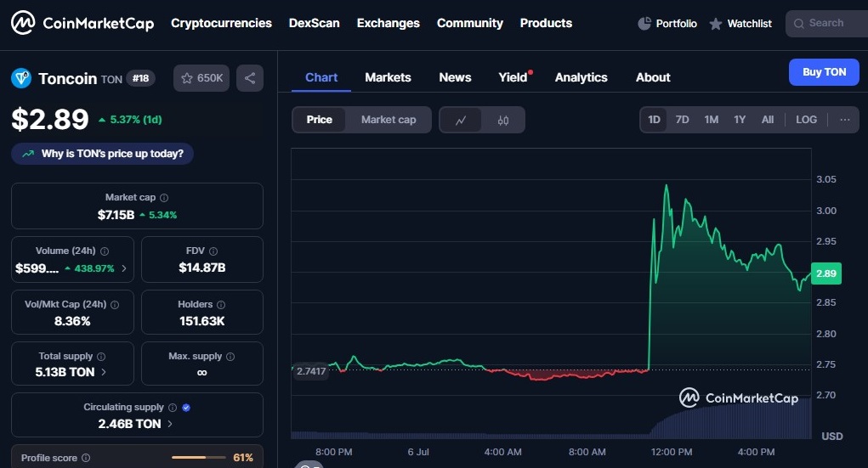
Task: Click the 2.7417 opening price label
Action: point(310,371)
